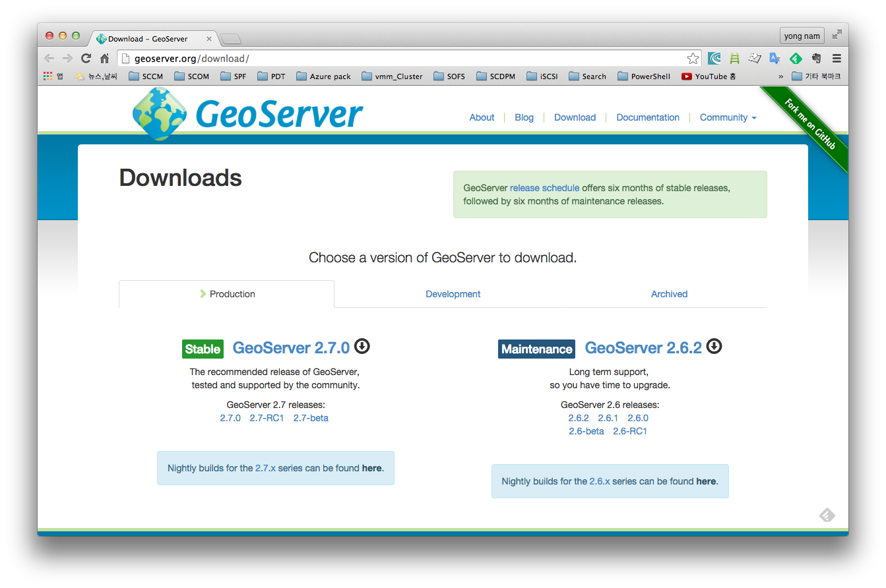886x588 pixels.
Task: Click the notes extension icon beside ladder
Action: click(x=755, y=58)
